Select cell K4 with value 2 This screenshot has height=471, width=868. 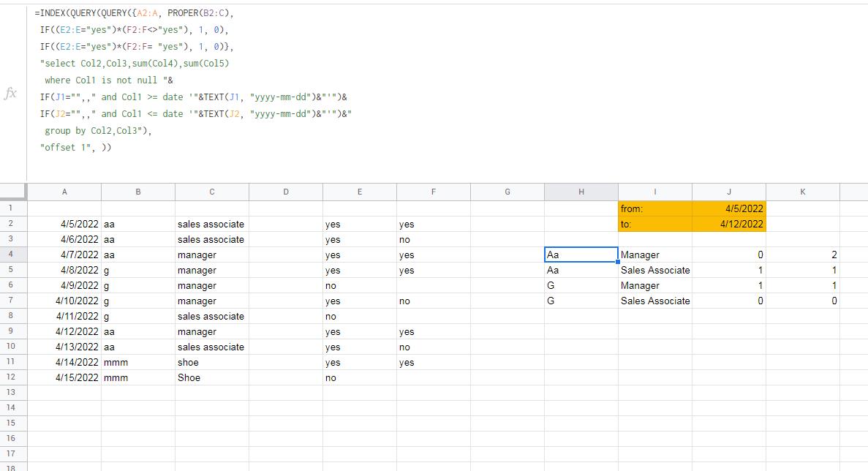point(803,255)
